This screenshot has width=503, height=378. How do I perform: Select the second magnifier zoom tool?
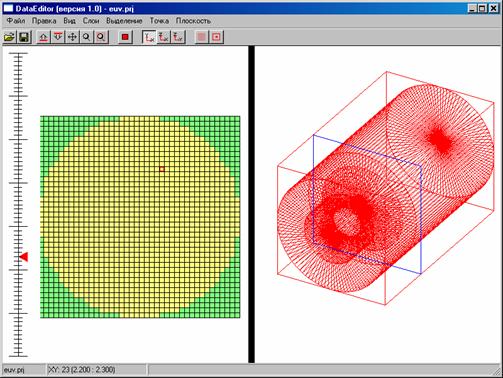tap(101, 37)
